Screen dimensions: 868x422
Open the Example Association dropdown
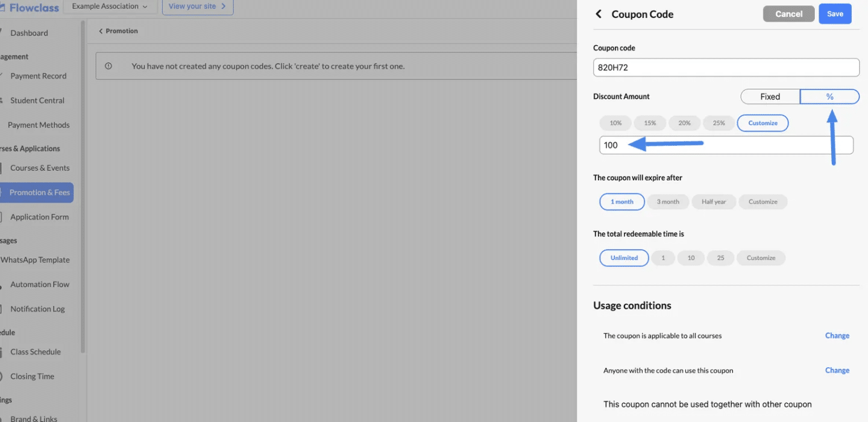click(110, 7)
